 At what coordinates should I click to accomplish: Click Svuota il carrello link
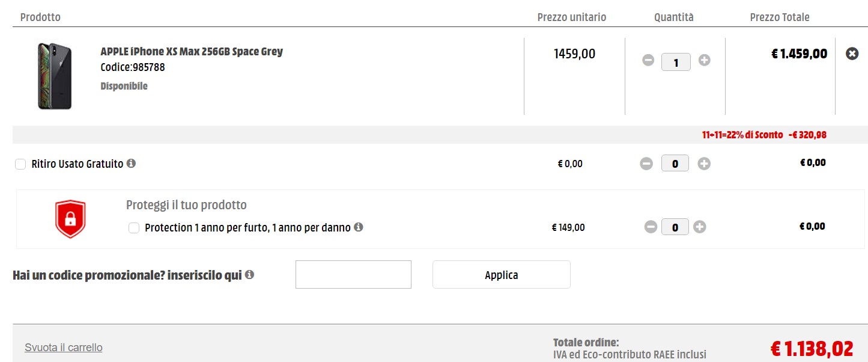pyautogui.click(x=64, y=348)
